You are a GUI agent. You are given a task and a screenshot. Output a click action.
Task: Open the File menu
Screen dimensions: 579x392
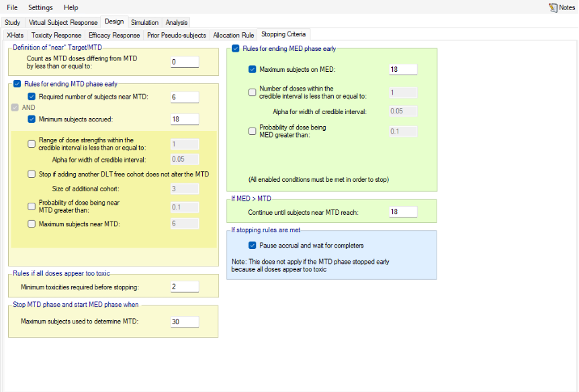click(12, 7)
